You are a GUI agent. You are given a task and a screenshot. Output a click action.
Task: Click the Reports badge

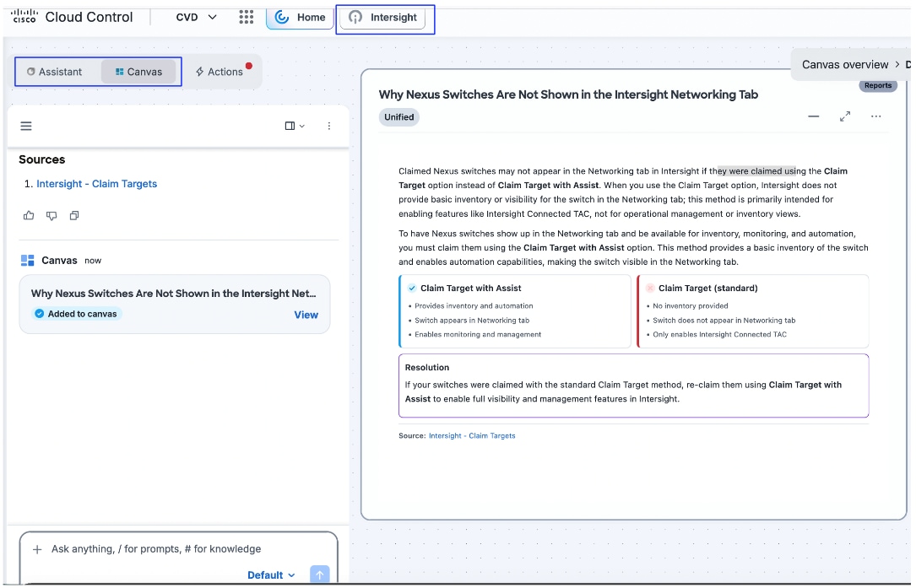pyautogui.click(x=878, y=86)
